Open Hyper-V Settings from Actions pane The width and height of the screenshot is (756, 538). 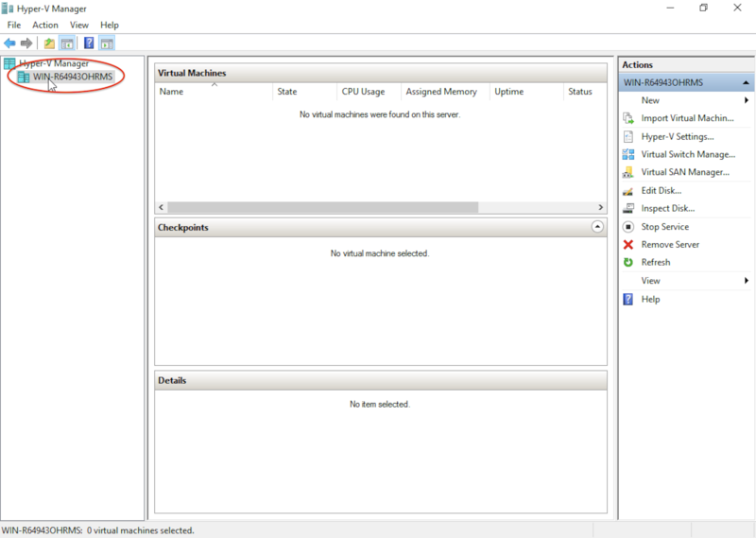click(x=677, y=136)
